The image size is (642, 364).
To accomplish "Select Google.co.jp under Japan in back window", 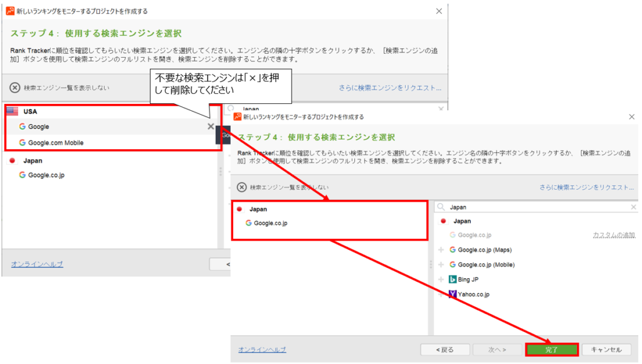I will pos(42,175).
